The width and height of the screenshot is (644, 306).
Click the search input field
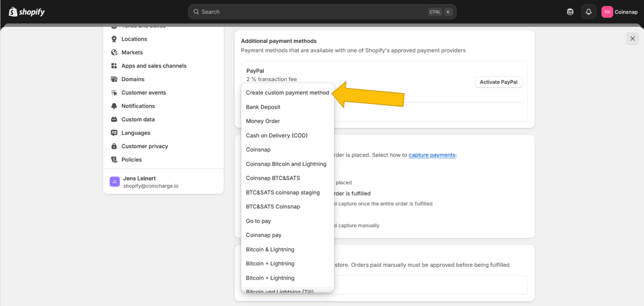click(x=312, y=12)
